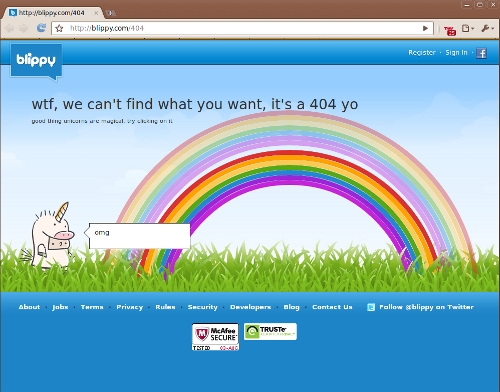Open the Contact Us footer link

(x=332, y=307)
